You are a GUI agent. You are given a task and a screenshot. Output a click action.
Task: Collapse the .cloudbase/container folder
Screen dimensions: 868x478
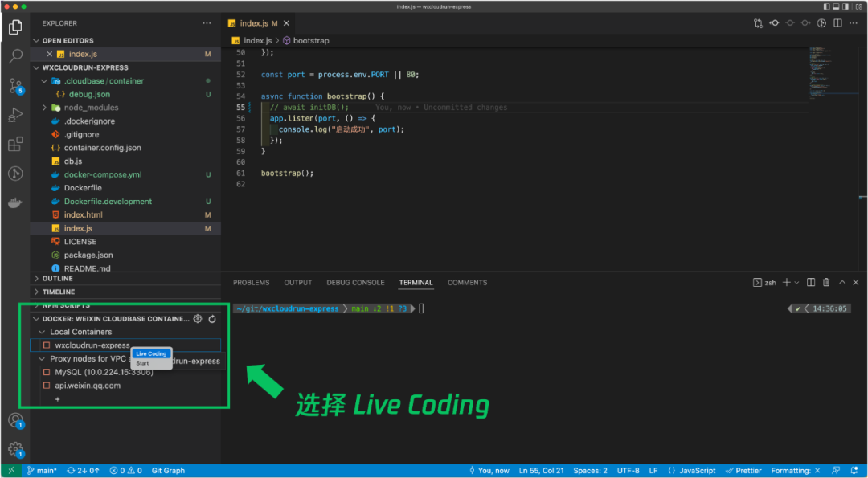coord(44,81)
